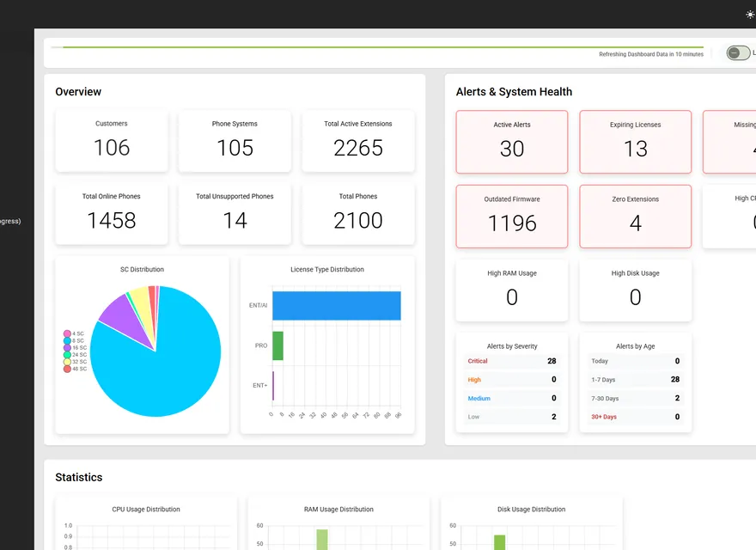Click the sun theme icon in top bar
The width and height of the screenshot is (756, 550).
[750, 15]
